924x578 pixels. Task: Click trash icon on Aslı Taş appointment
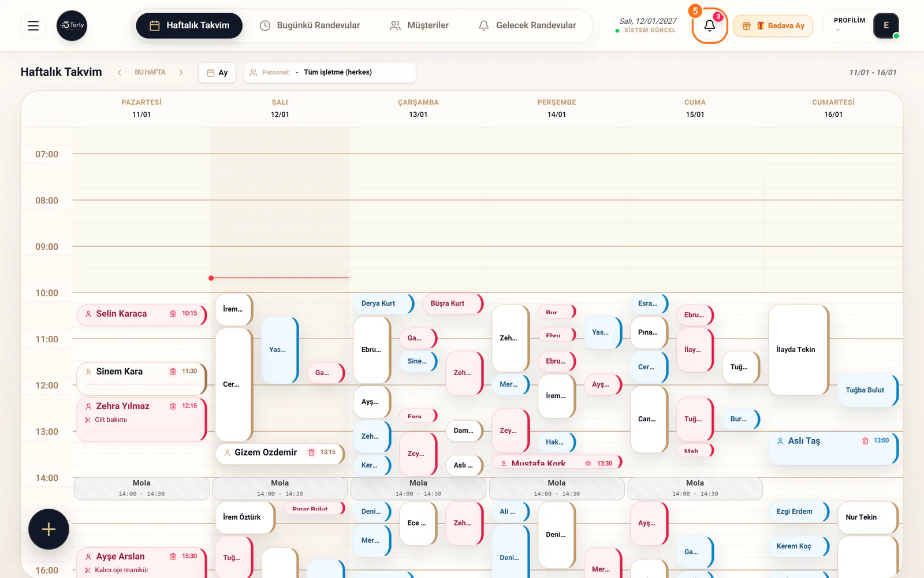(865, 441)
